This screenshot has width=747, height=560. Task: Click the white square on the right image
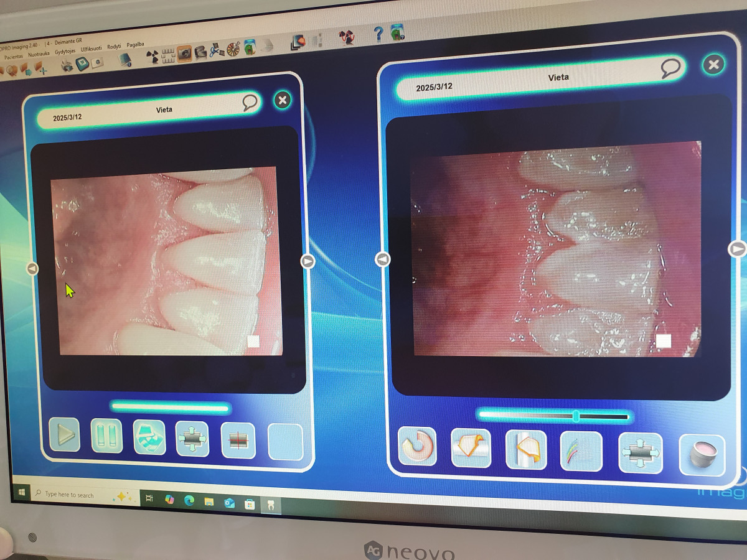tap(664, 341)
